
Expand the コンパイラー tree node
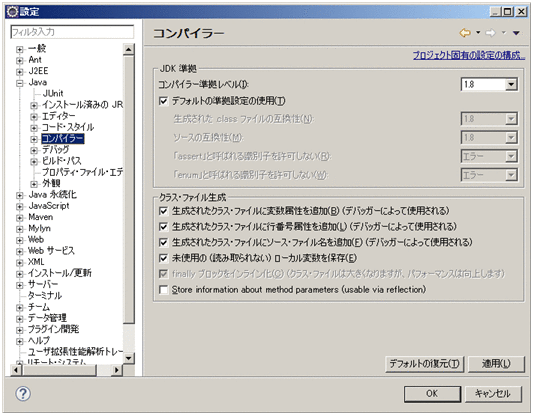tap(33, 139)
